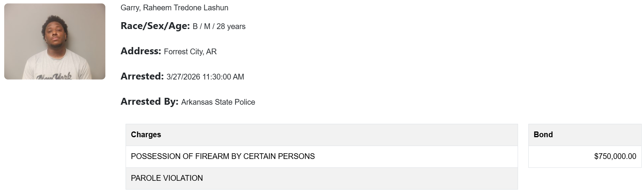Click the "Arrested By:" label
This screenshot has height=193, width=644.
tap(149, 102)
